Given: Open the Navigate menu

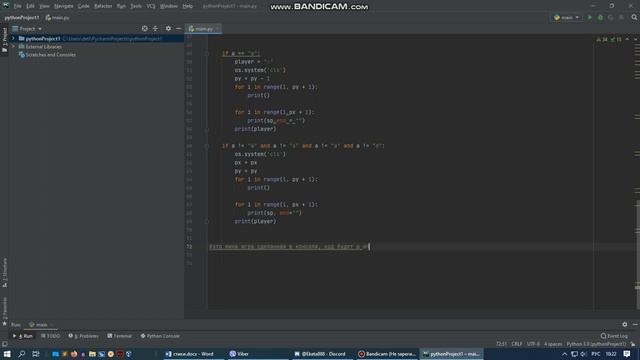Looking at the screenshot, I should click(x=64, y=6).
